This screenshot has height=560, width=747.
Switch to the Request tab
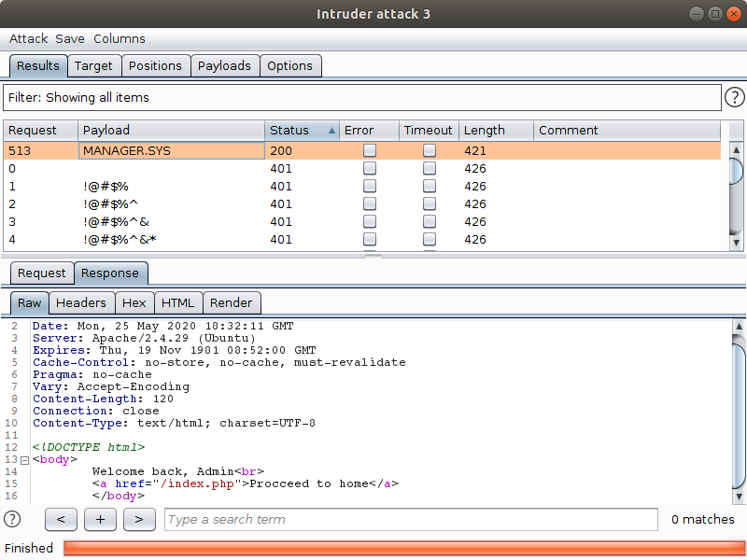pos(42,273)
